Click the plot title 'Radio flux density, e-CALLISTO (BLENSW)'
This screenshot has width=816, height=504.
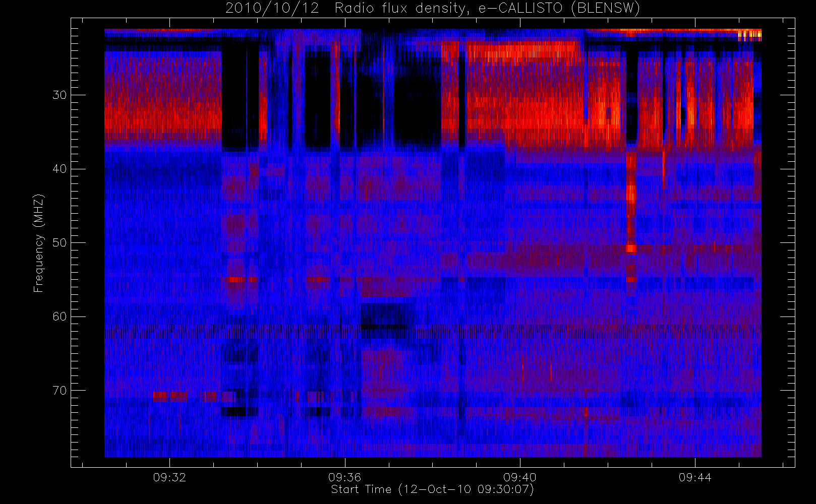tap(487, 9)
